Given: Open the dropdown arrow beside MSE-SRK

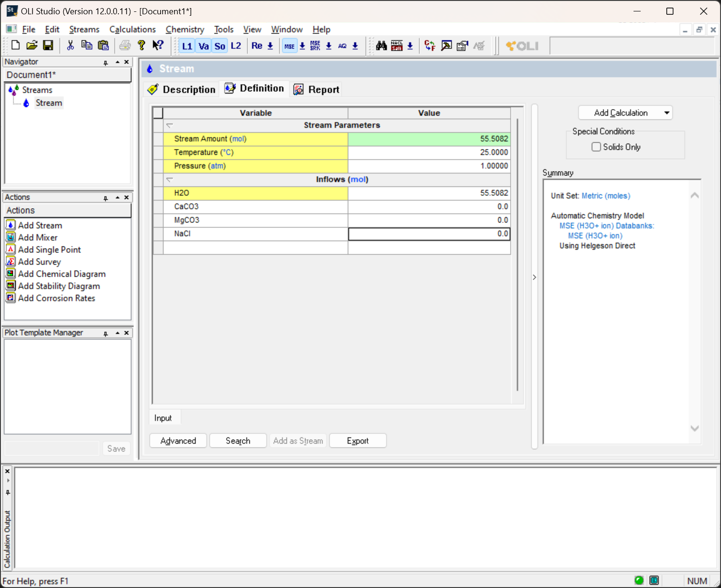Looking at the screenshot, I should click(329, 46).
